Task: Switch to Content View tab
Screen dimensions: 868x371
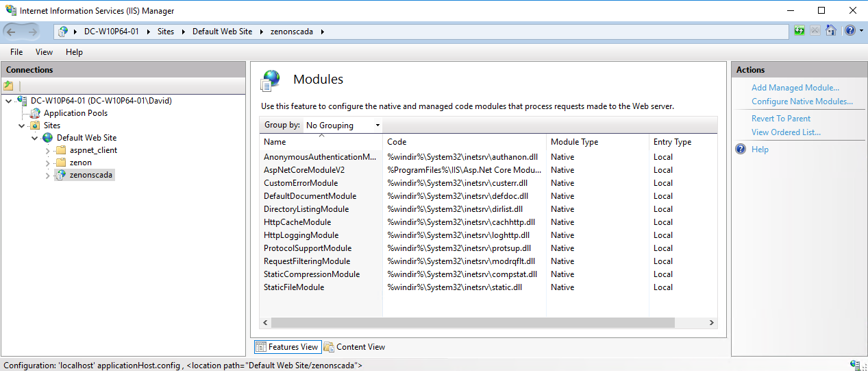Action: point(354,347)
